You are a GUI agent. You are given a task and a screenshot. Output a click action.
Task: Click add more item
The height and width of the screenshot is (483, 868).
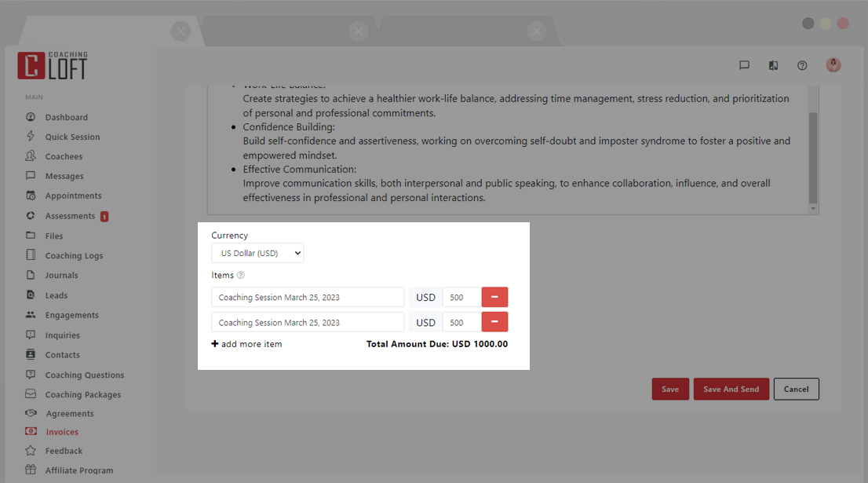(246, 344)
